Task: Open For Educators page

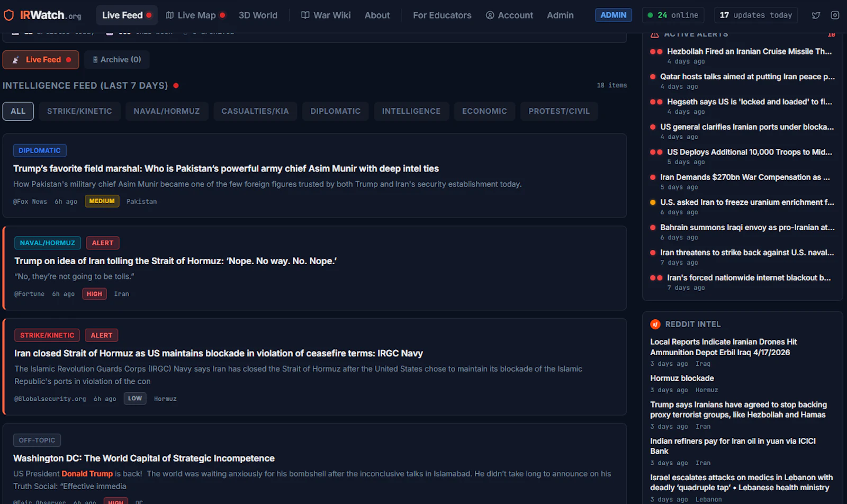Action: click(x=442, y=15)
